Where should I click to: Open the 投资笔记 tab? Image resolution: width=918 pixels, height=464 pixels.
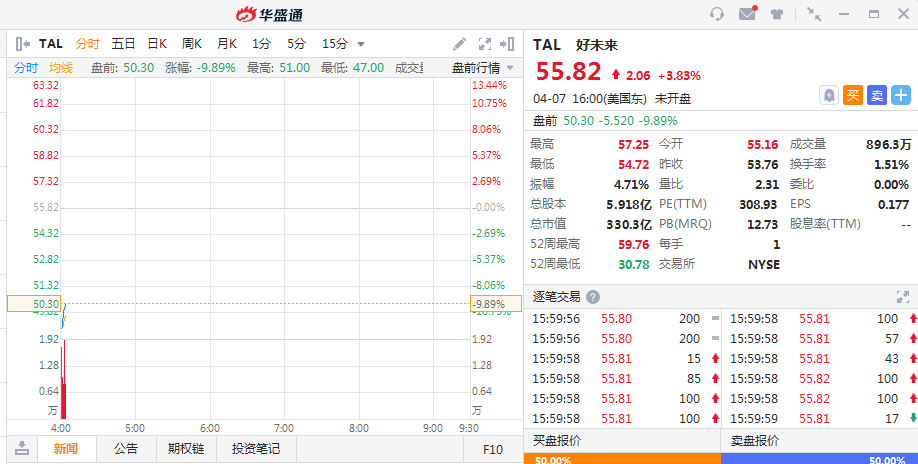tap(256, 449)
